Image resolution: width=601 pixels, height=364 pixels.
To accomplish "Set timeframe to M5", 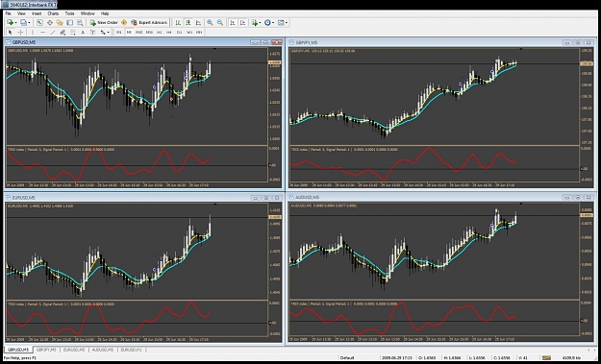I will pyautogui.click(x=129, y=32).
